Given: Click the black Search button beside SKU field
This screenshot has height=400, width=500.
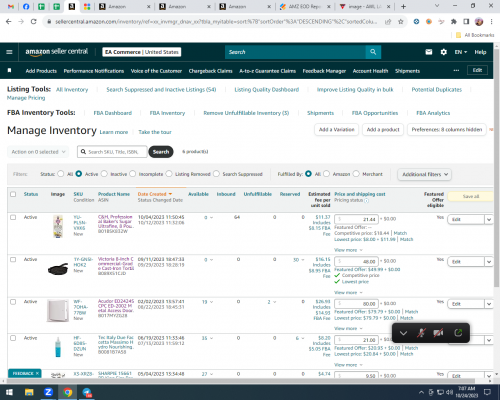Looking at the screenshot, I should [161, 152].
